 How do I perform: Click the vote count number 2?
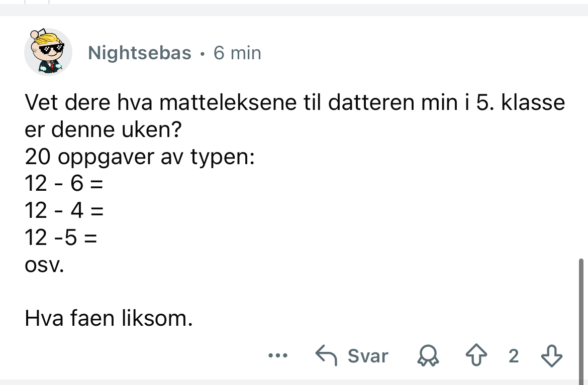(x=514, y=356)
